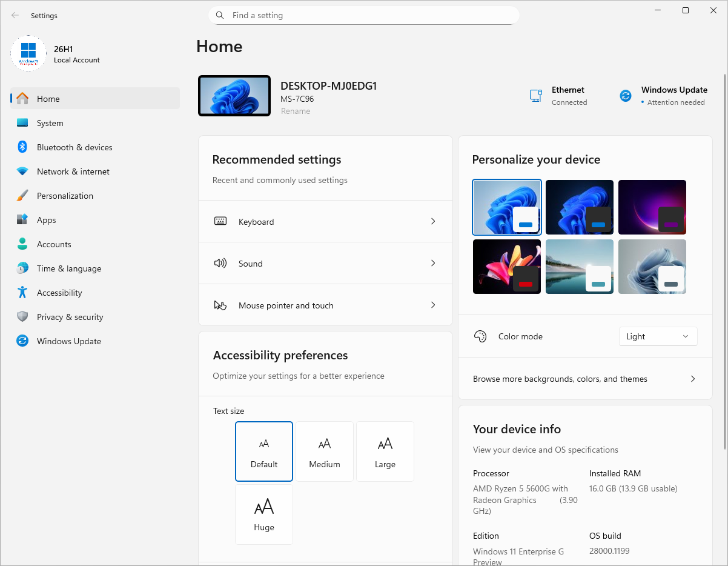Screen dimensions: 728x566
Task: Click the Accessibility figure icon
Action: click(x=22, y=293)
